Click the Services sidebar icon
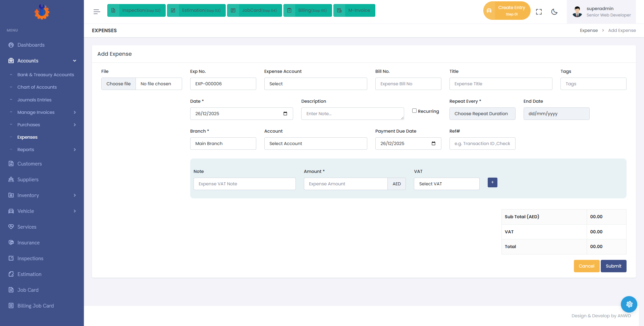The width and height of the screenshot is (644, 326). coord(11,227)
